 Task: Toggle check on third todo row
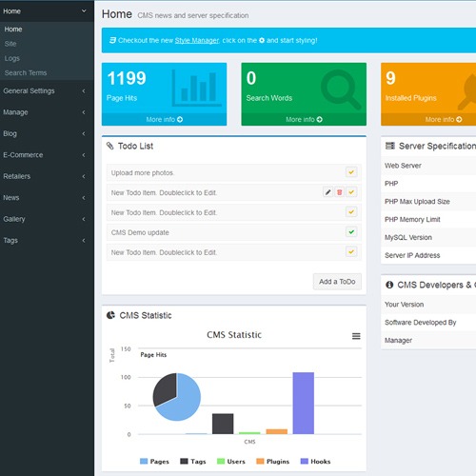coord(351,212)
